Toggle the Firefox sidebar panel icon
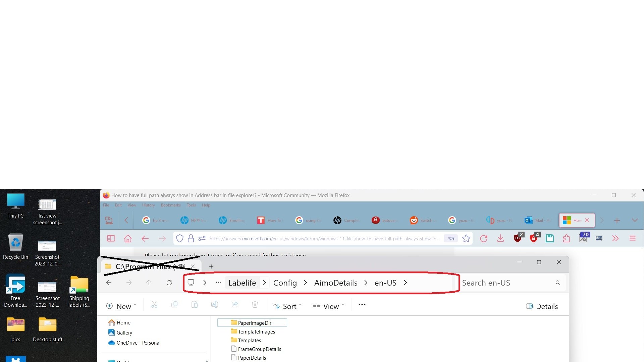The height and width of the screenshot is (362, 644). coord(111,238)
